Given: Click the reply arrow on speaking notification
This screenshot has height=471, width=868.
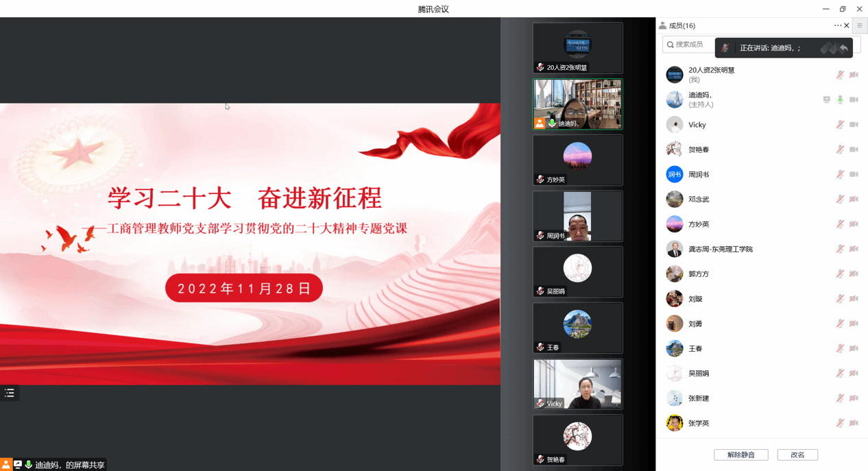Looking at the screenshot, I should (x=843, y=48).
